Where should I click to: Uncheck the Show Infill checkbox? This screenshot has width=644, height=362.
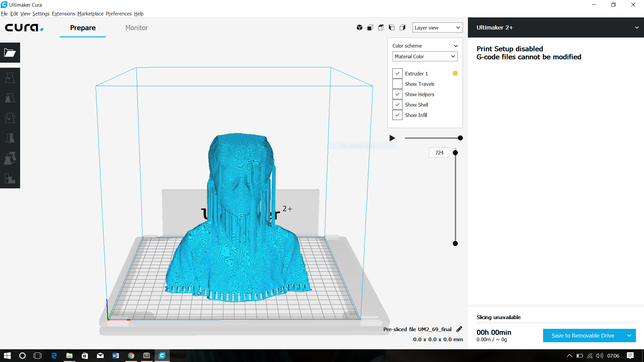(x=397, y=115)
